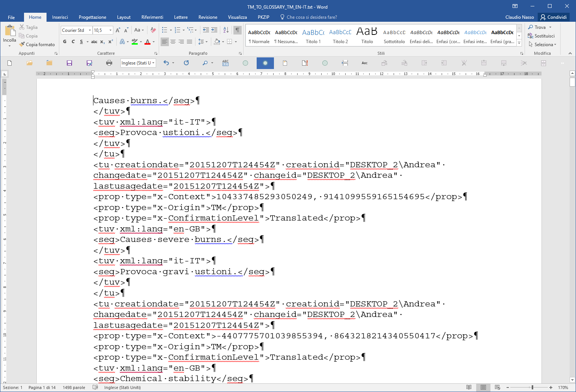
Task: Switch to the Inserisci tab
Action: click(x=60, y=17)
